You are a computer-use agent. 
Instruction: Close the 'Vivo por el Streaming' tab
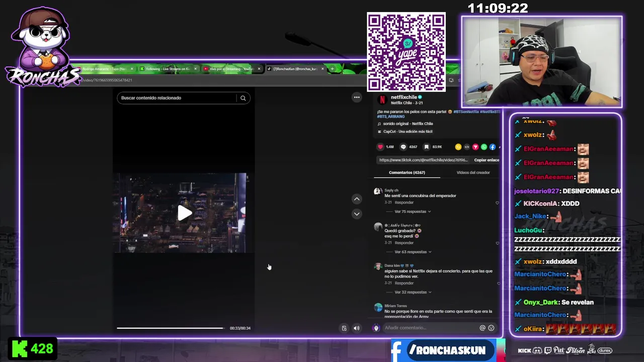click(259, 69)
